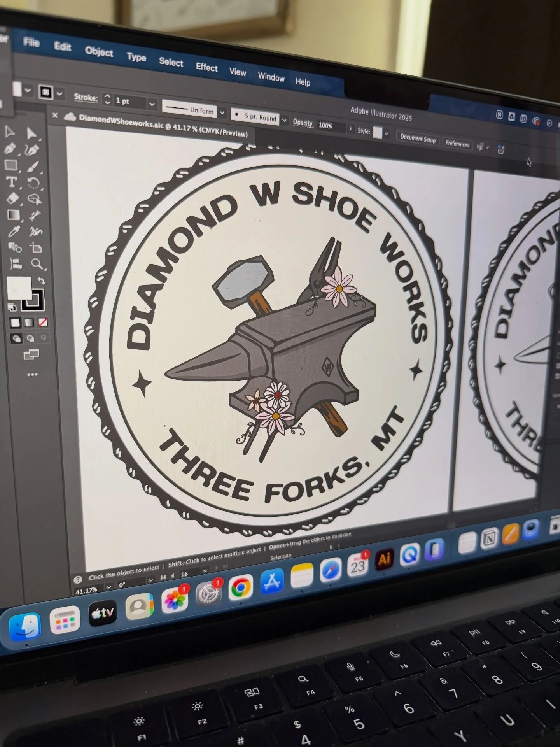The width and height of the screenshot is (560, 747).
Task: Open the Uniform width profile dropdown
Action: (x=222, y=113)
